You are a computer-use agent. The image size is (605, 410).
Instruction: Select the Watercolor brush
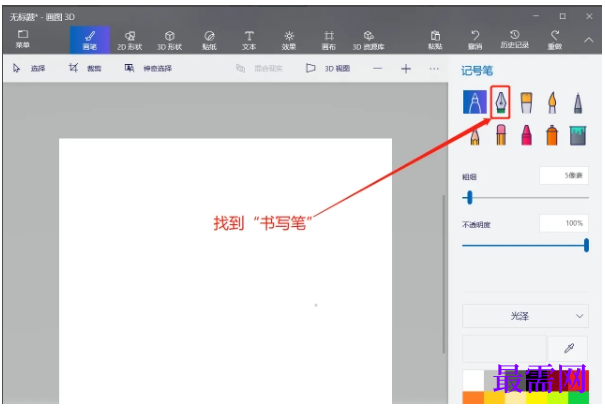point(552,102)
